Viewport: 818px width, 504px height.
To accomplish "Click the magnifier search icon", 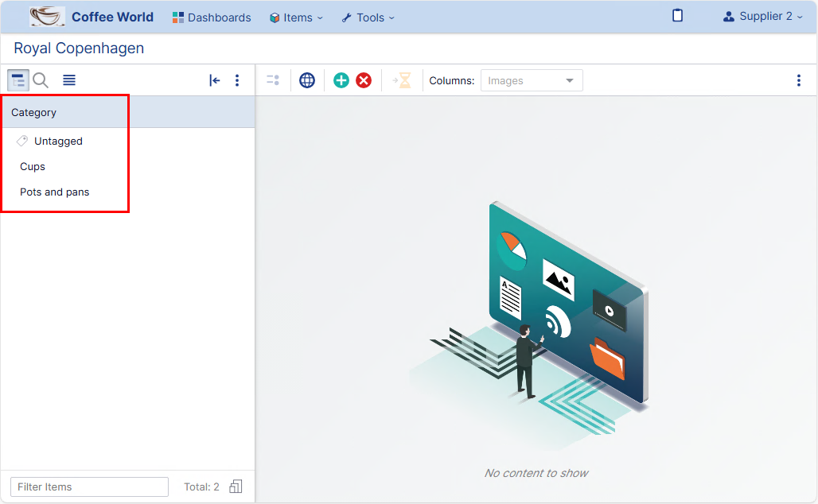I will point(41,80).
